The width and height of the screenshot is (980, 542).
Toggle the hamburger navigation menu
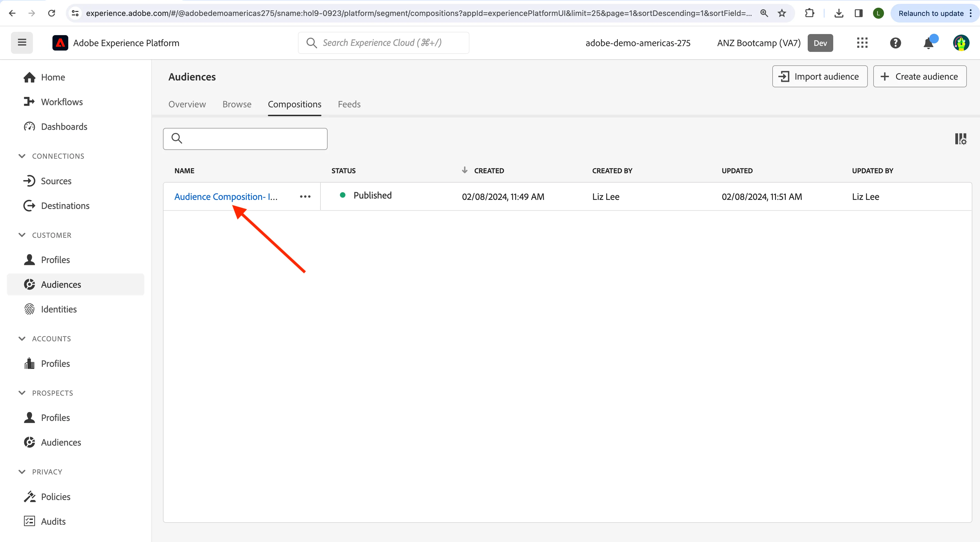coord(22,43)
